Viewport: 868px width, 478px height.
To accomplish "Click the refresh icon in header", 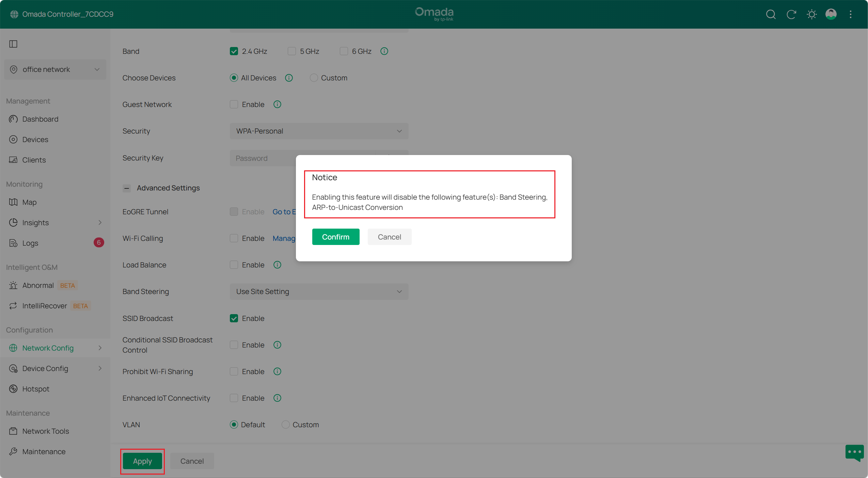I will point(791,14).
